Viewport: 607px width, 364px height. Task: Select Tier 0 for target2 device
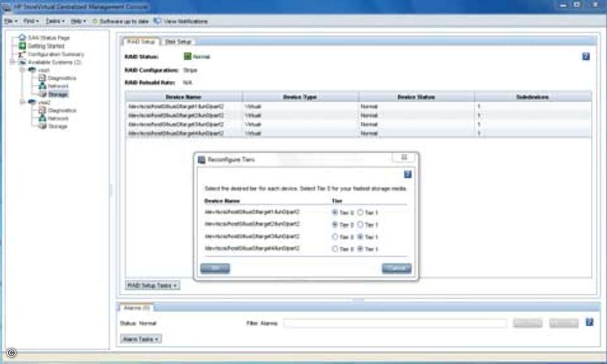pyautogui.click(x=335, y=224)
